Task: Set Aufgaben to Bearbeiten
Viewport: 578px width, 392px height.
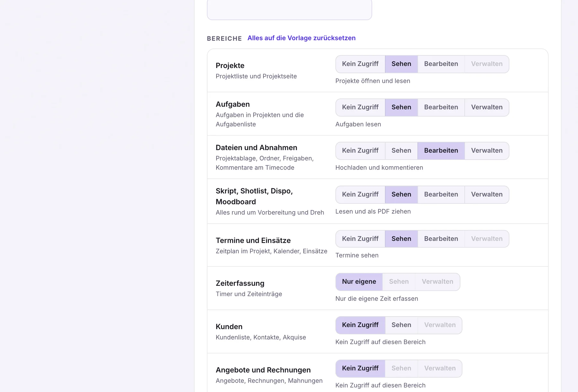Action: [x=441, y=107]
